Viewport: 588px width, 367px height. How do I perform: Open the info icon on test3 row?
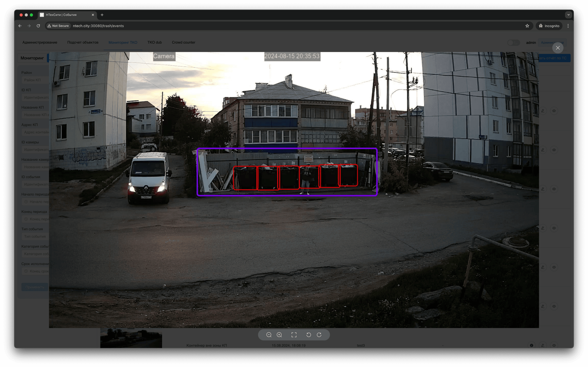[x=532, y=345]
